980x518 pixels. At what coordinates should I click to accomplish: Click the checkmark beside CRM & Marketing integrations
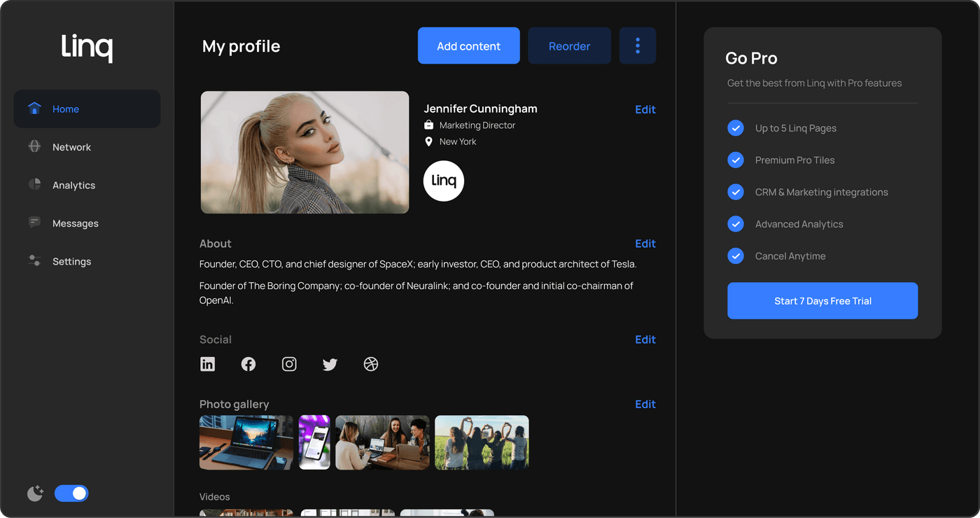coord(736,192)
